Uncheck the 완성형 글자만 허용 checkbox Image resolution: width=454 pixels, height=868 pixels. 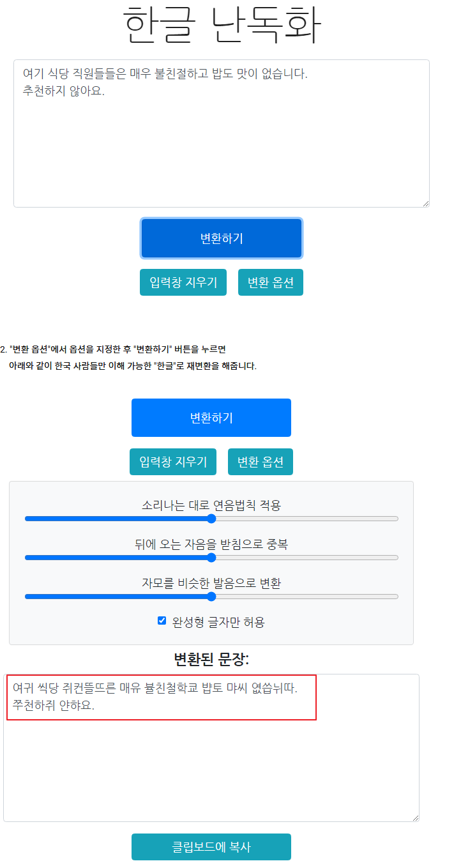[x=162, y=621]
